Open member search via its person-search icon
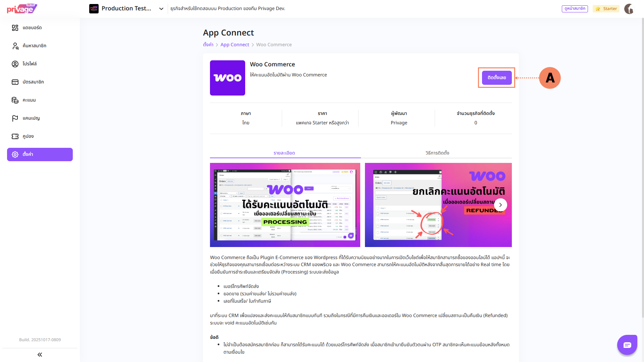The width and height of the screenshot is (644, 362). 15,46
